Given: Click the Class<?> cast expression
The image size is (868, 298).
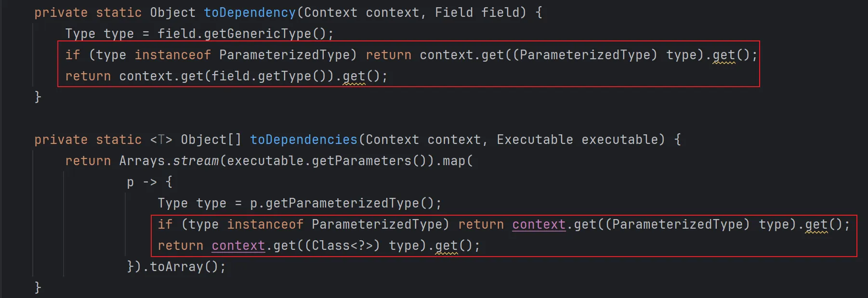Looking at the screenshot, I should (x=342, y=246).
